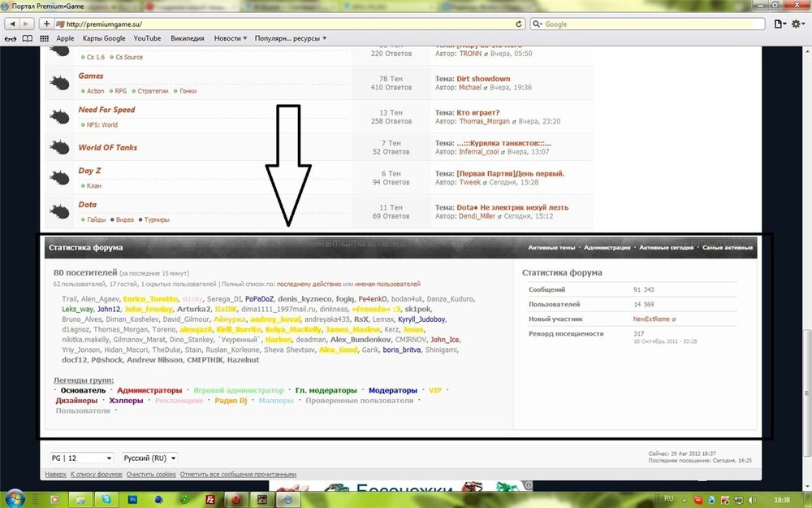Switch to the Активные темы tab

[x=551, y=247]
